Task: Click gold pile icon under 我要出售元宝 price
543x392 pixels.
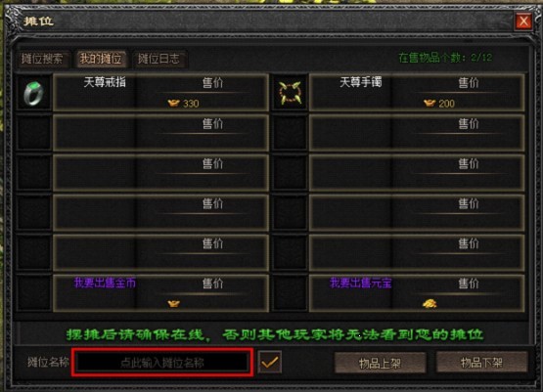Action: [430, 303]
